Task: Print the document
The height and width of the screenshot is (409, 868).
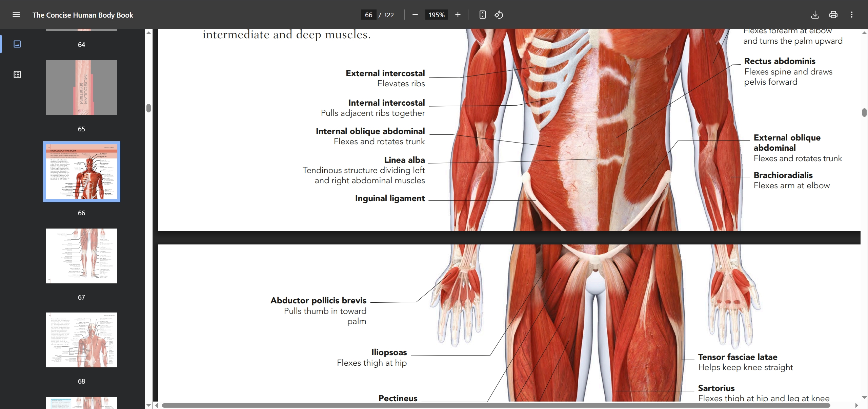Action: (x=833, y=15)
